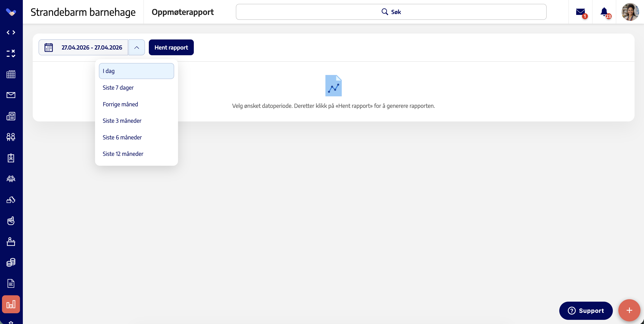Select the 'Siste 6 måneder' preset
This screenshot has width=644, height=324.
click(x=137, y=137)
